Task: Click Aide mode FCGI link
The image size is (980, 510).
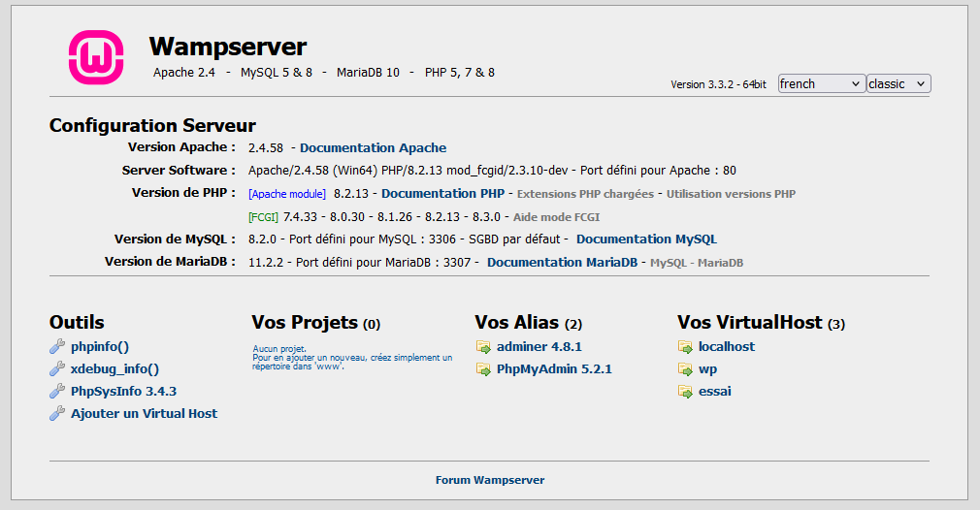Action: click(556, 217)
